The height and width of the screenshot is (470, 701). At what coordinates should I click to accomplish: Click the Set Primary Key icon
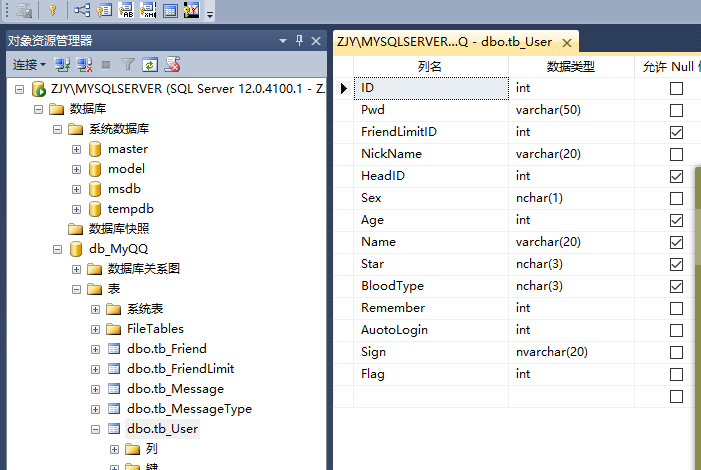(x=53, y=10)
